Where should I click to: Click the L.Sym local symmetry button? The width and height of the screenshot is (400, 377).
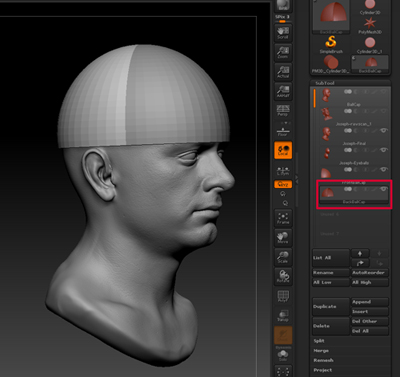point(283,171)
